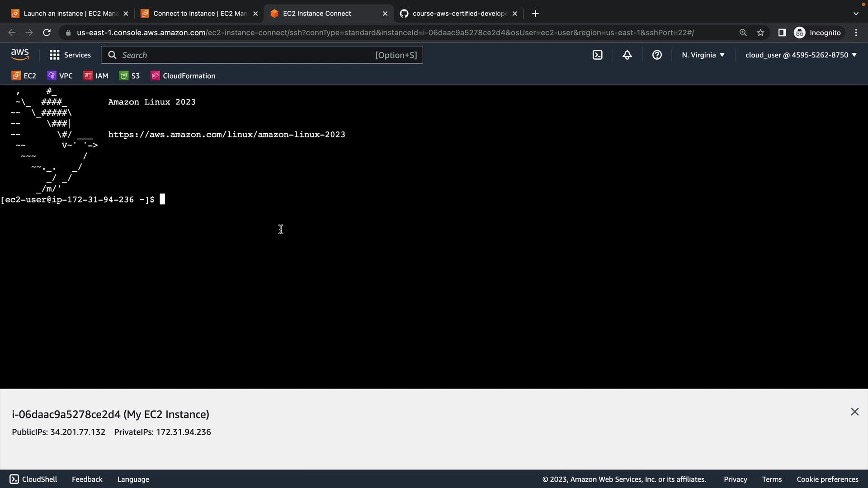Viewport: 868px width, 488px height.
Task: Bookmark this page with star icon
Action: coord(760,33)
